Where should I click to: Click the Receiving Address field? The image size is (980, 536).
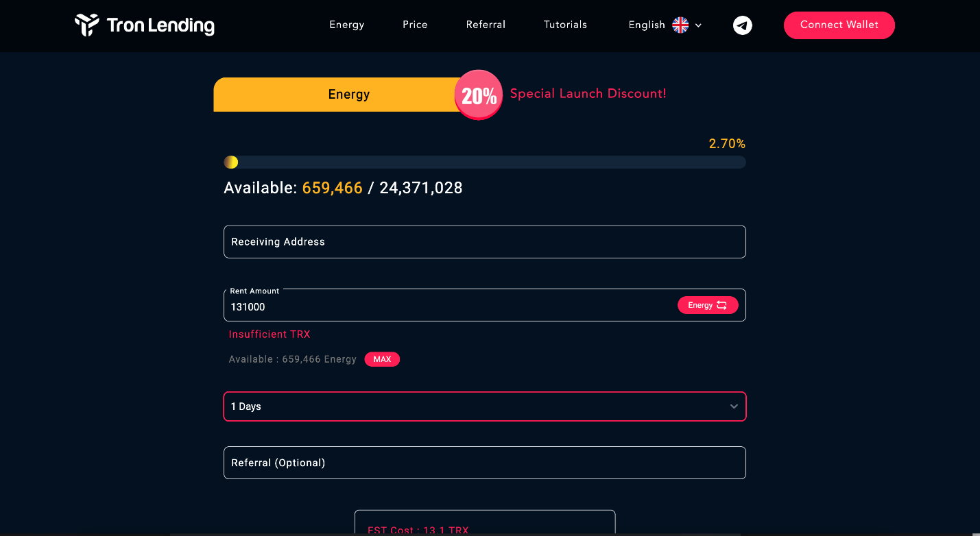tap(485, 242)
